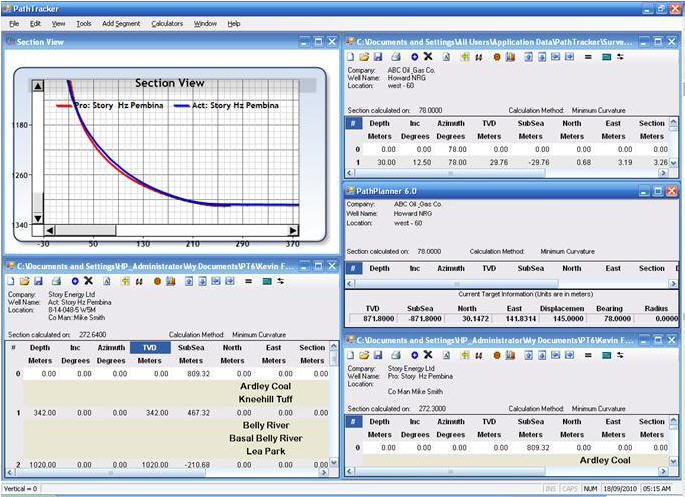The width and height of the screenshot is (685, 497).
Task: Click SubSea column header in PathPlanner table
Action: [x=531, y=268]
